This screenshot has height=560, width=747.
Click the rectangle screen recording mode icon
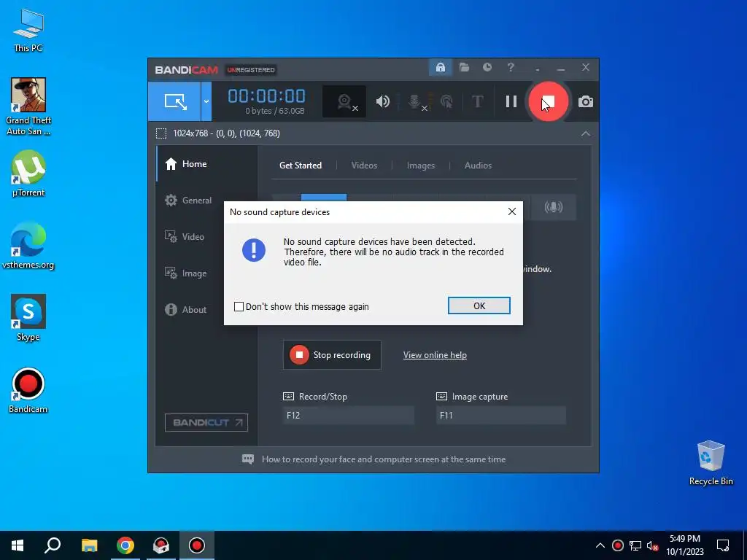click(x=174, y=101)
